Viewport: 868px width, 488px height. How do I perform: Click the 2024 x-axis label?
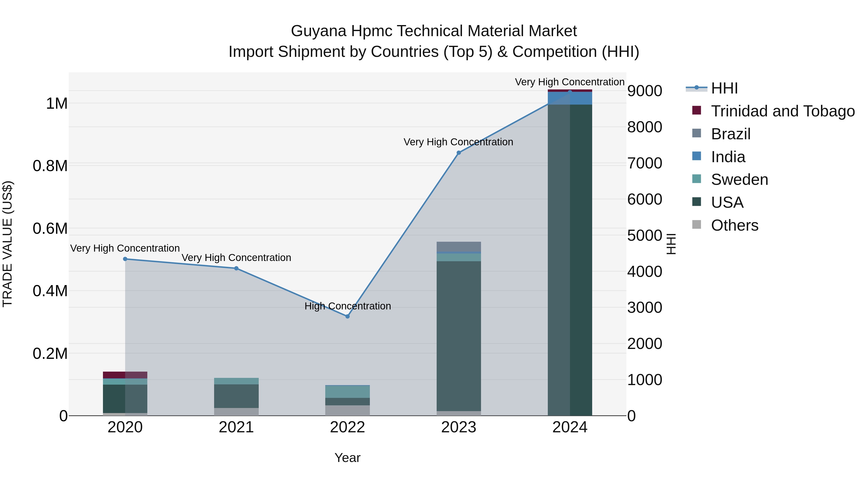[570, 427]
